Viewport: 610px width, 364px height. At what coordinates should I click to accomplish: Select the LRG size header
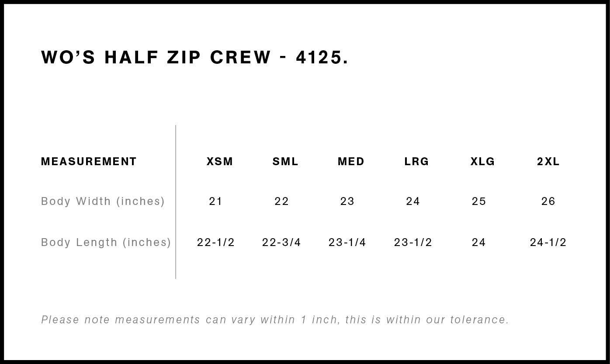click(416, 162)
